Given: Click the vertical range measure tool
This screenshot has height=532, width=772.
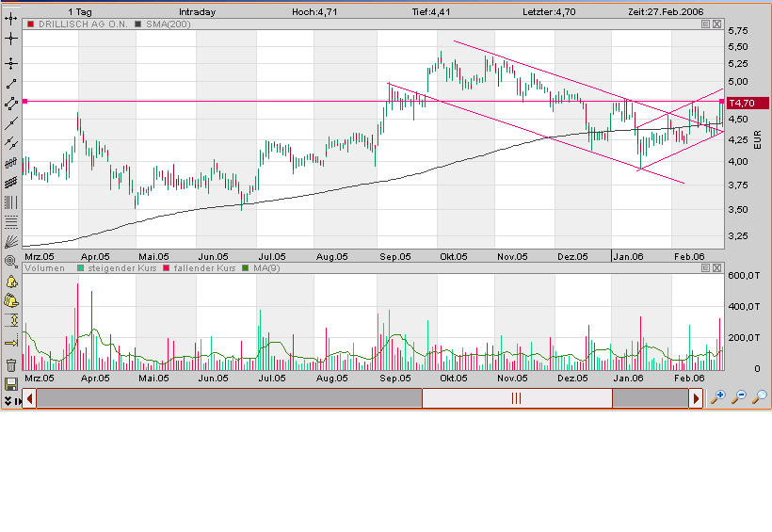Looking at the screenshot, I should pos(11,321).
